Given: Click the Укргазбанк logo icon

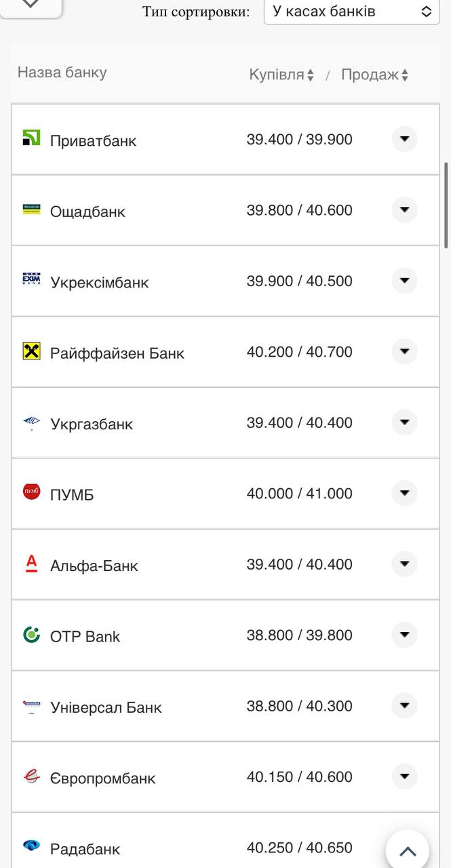Looking at the screenshot, I should click(x=31, y=422).
